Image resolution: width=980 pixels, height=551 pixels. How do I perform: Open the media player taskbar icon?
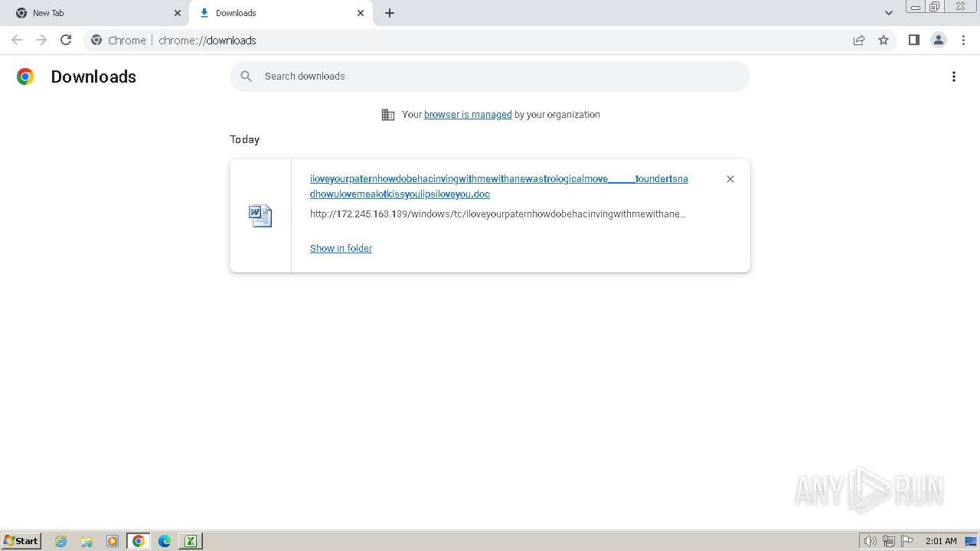click(113, 541)
